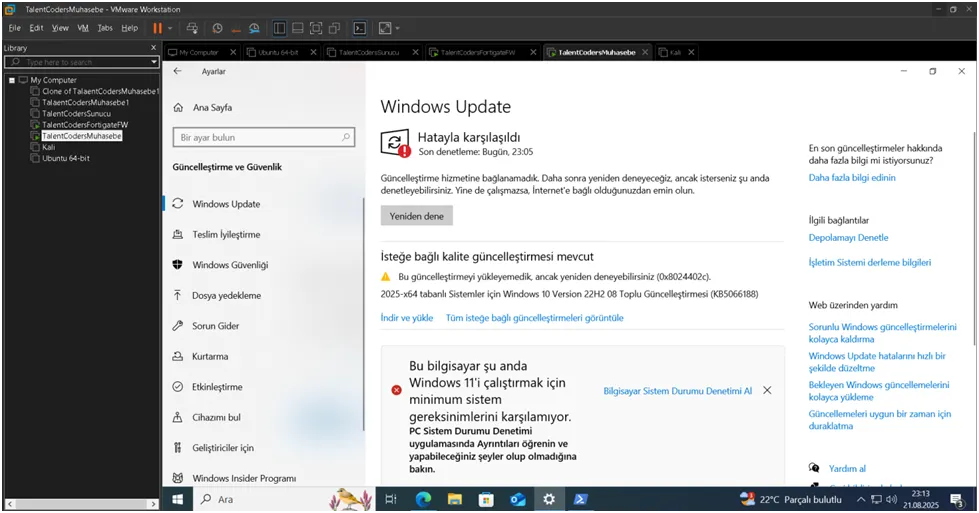Screen dimensions: 979x513
Task: Open İşletim Sistemi derleme bilgileri link
Action: tap(869, 263)
